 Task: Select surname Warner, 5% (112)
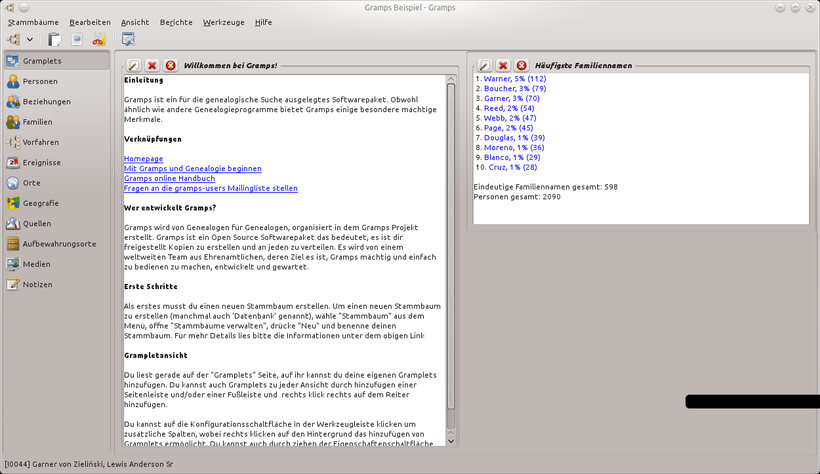(x=515, y=79)
